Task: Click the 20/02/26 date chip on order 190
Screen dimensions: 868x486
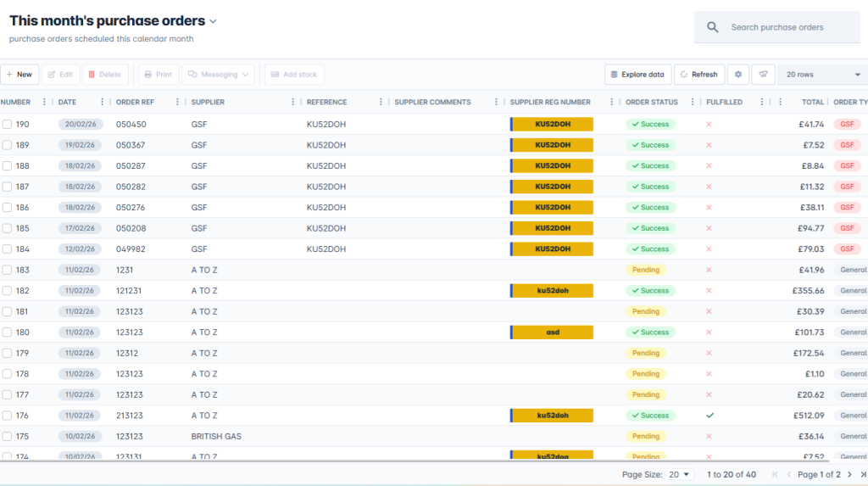Action: (81, 124)
